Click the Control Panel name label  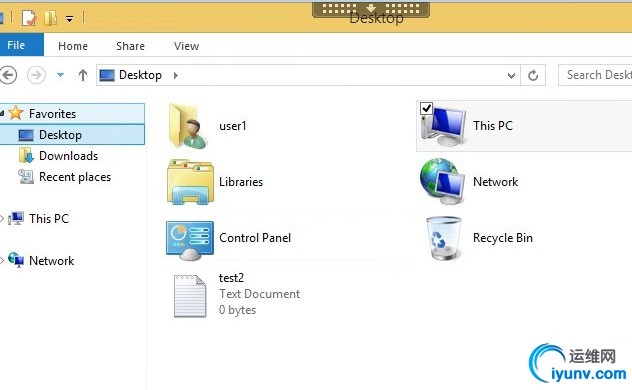255,238
